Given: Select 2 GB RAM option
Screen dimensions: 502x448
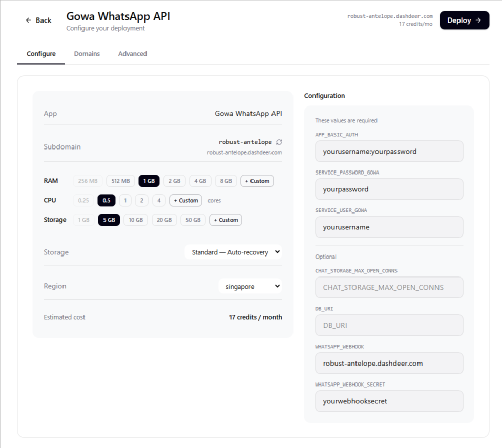Looking at the screenshot, I should tap(175, 181).
